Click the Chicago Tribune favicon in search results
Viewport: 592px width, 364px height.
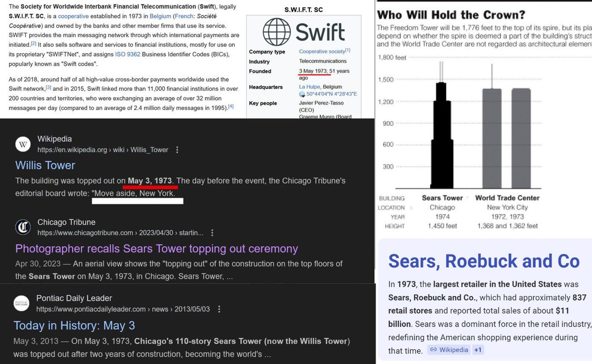click(22, 227)
